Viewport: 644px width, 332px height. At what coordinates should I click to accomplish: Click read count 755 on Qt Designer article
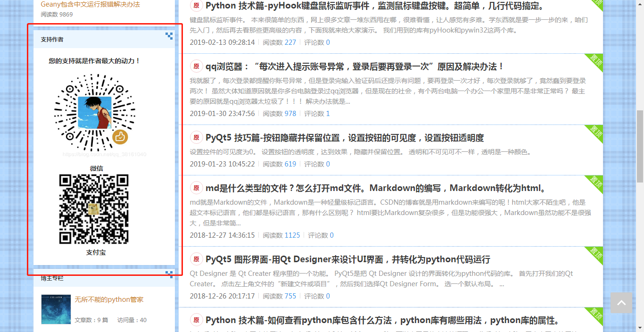(290, 296)
